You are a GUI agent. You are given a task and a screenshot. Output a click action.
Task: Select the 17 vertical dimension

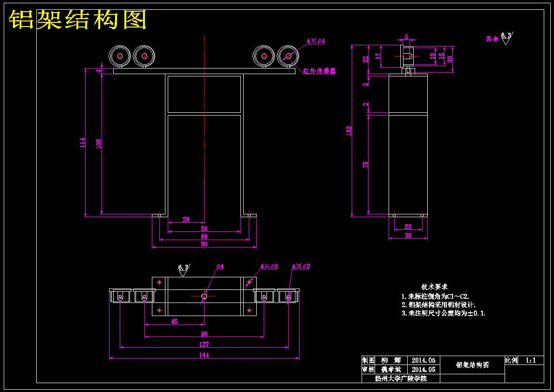pyautogui.click(x=378, y=56)
